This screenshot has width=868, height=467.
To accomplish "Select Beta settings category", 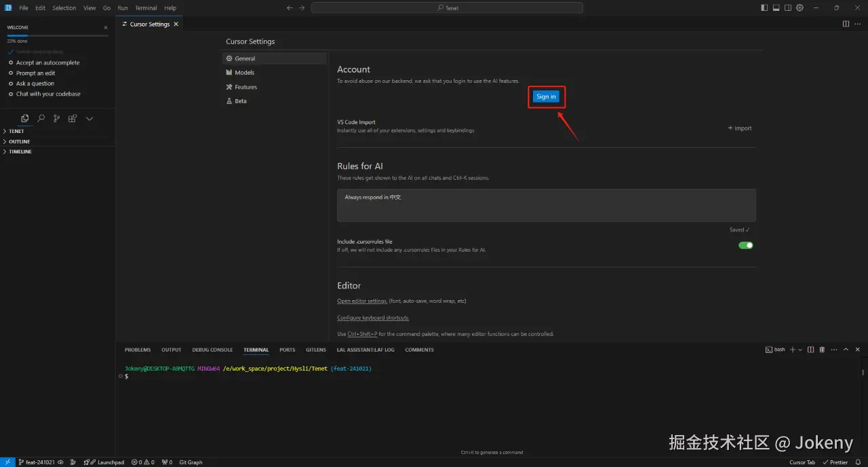I will pos(275,101).
